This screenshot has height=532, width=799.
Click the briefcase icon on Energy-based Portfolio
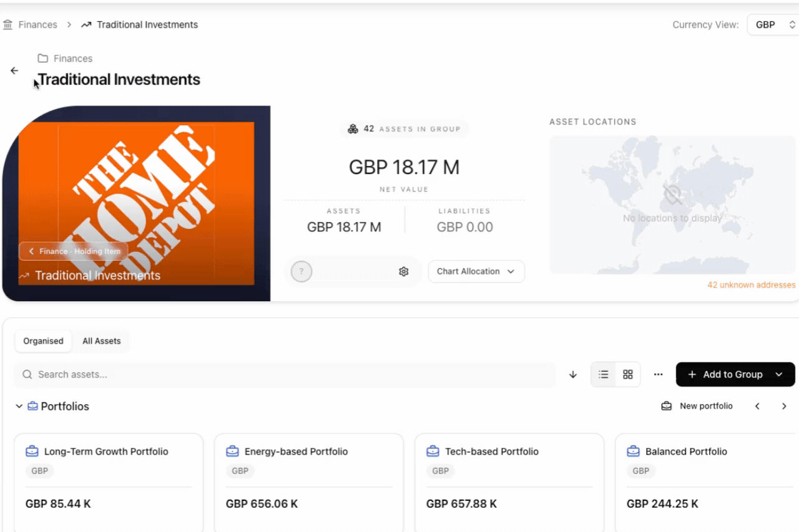(x=232, y=451)
